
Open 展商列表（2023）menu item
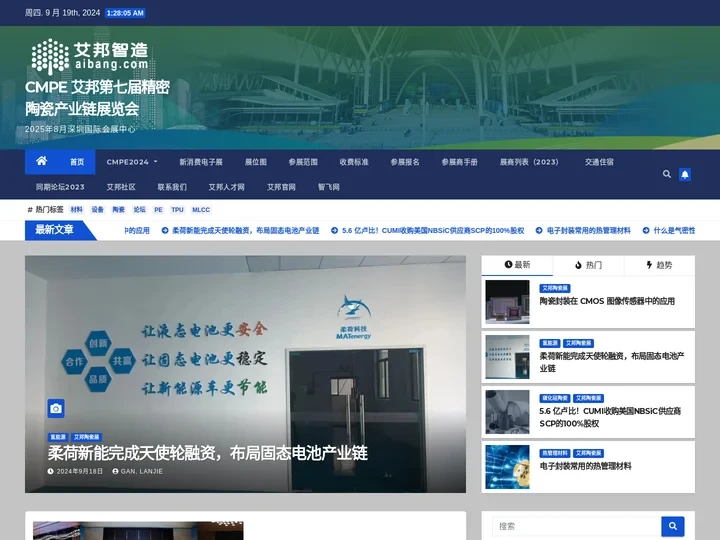tap(529, 162)
